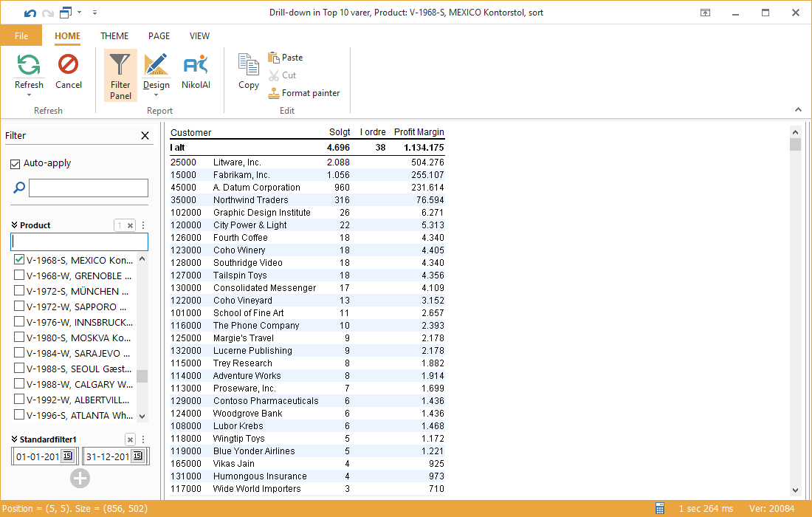Open the Product filter options menu
Viewport: 812px width, 517px height.
143,225
